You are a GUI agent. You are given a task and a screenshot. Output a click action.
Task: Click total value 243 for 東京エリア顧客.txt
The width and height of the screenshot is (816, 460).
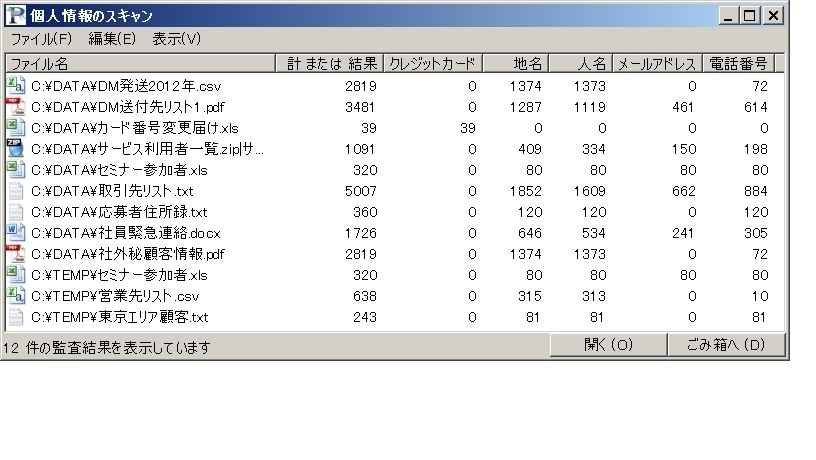click(x=364, y=317)
